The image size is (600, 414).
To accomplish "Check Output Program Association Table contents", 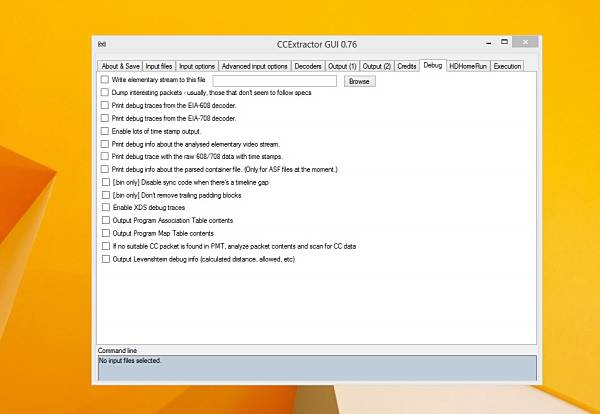I will click(x=106, y=220).
